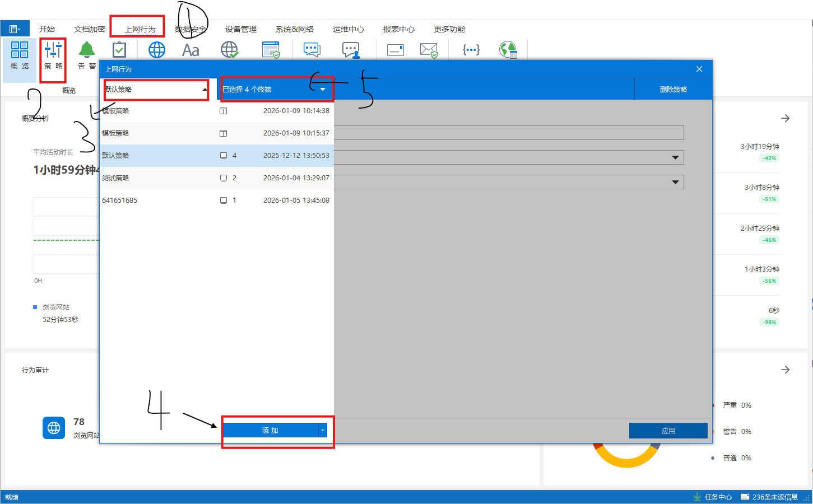Click the 删除策略 button
The width and height of the screenshot is (813, 504).
[673, 90]
